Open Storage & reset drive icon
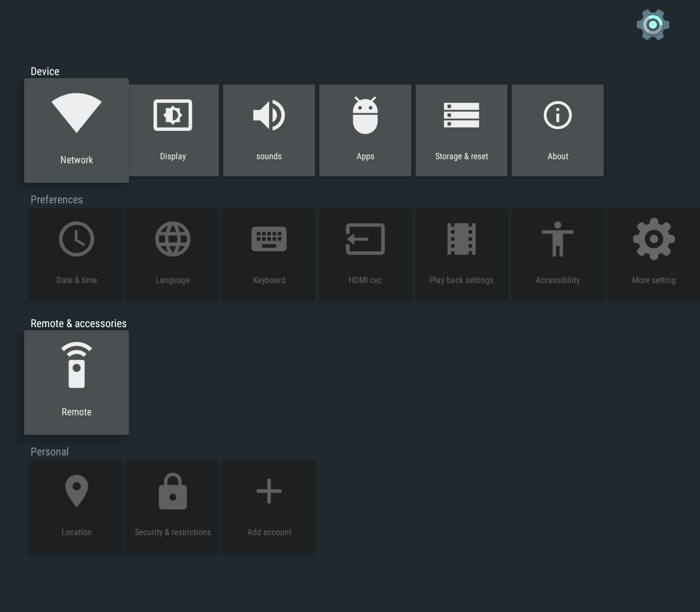700x612 pixels. pos(462,115)
